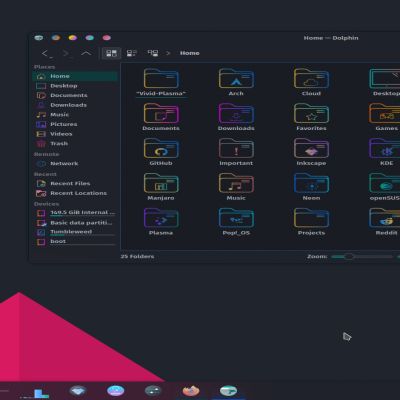Go forward using the forward arrow

(x=68, y=53)
